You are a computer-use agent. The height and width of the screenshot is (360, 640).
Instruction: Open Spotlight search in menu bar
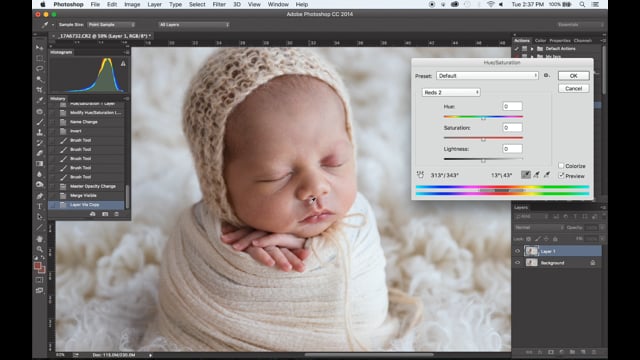(x=582, y=4)
